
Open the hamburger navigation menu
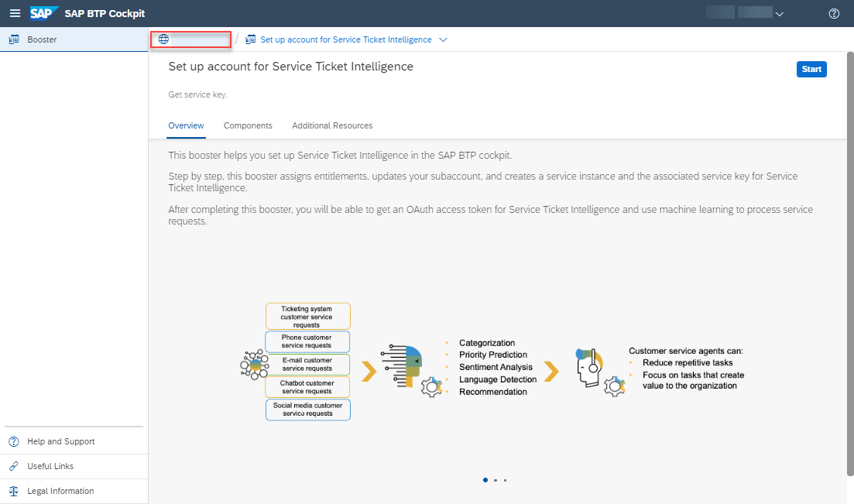pos(15,13)
